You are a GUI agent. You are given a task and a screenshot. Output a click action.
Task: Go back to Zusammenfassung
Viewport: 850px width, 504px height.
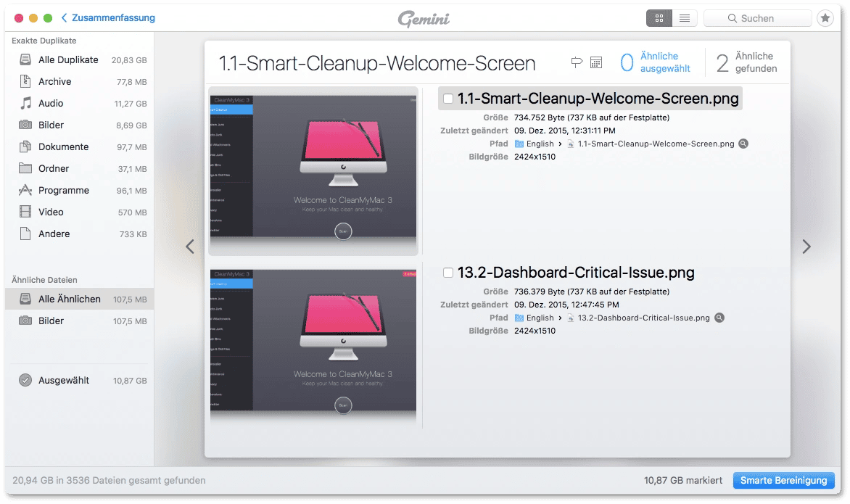(108, 18)
